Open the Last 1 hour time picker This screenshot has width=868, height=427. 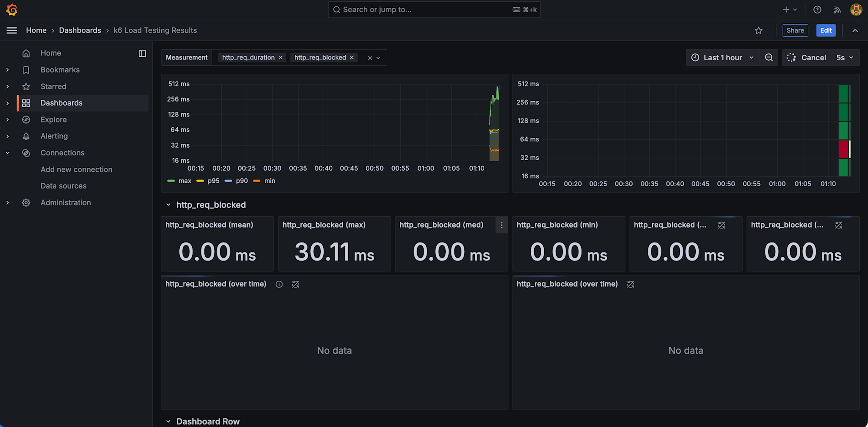click(x=722, y=58)
